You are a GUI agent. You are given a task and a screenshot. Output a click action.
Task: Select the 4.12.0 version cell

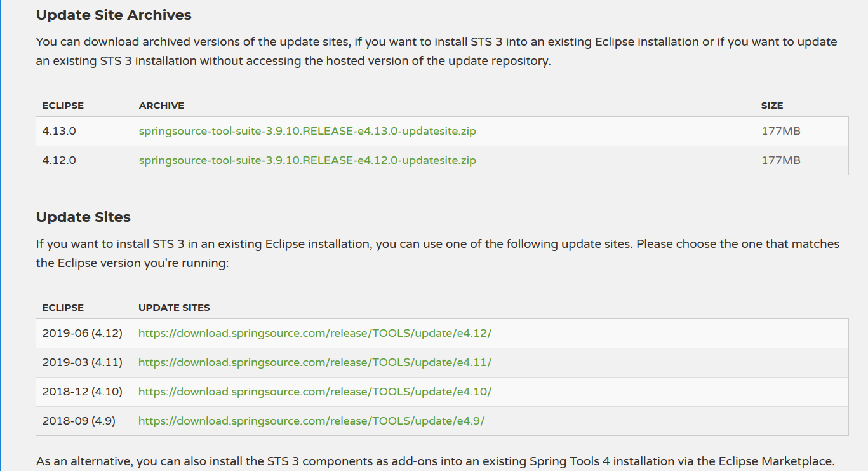click(58, 160)
